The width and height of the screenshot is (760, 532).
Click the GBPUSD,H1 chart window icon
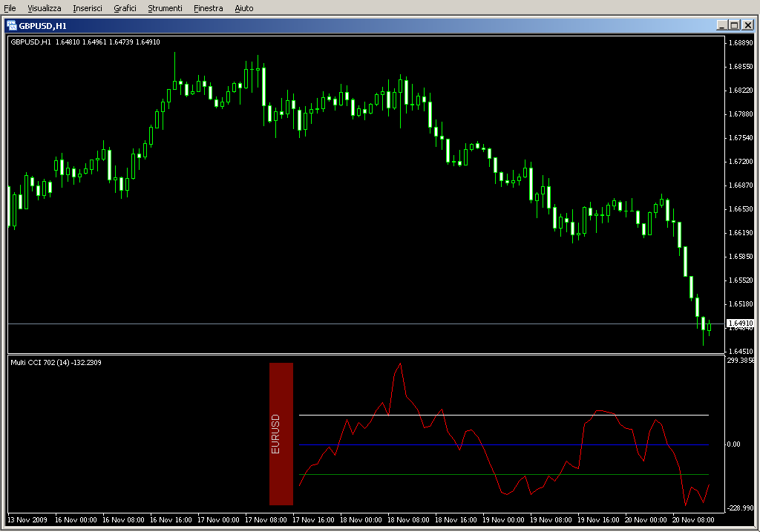(12, 26)
